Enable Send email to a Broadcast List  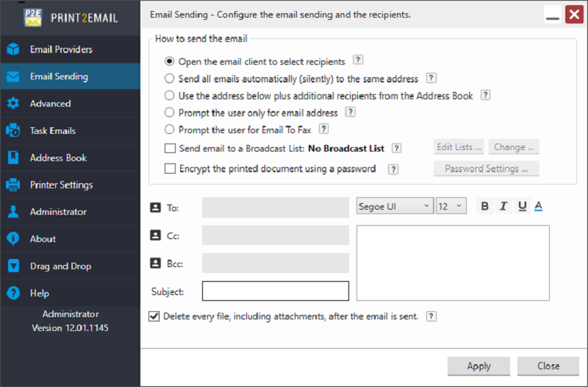[x=170, y=148]
